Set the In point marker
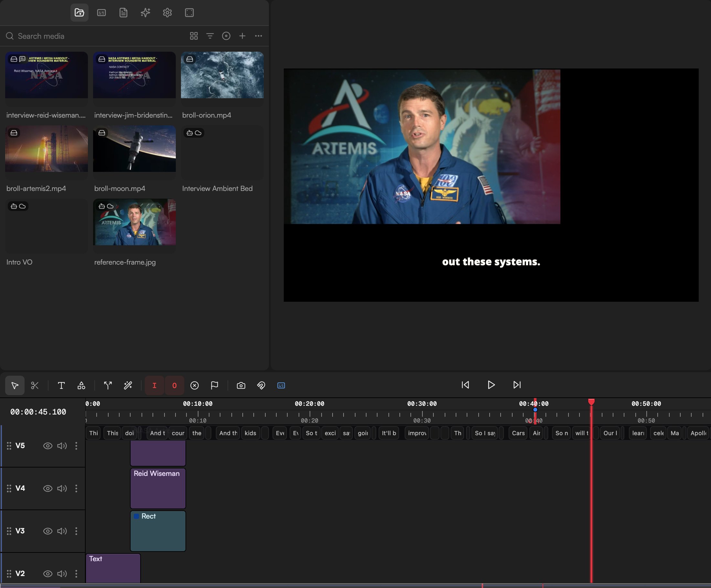Screen dimensions: 711x588 [x=154, y=385]
